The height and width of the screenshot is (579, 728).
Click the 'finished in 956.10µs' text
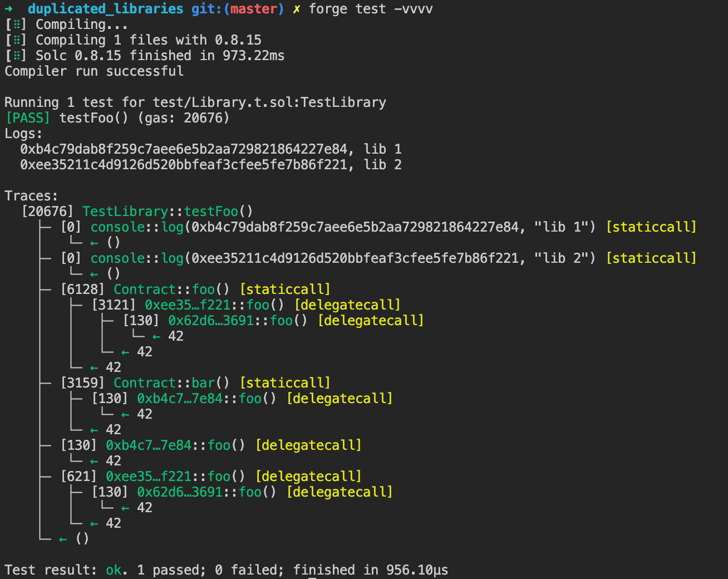click(x=371, y=570)
